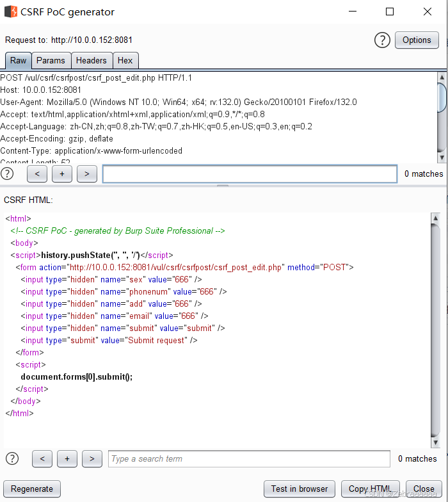Click the help icon beside request search
The width and height of the screenshot is (448, 502).
[7, 174]
